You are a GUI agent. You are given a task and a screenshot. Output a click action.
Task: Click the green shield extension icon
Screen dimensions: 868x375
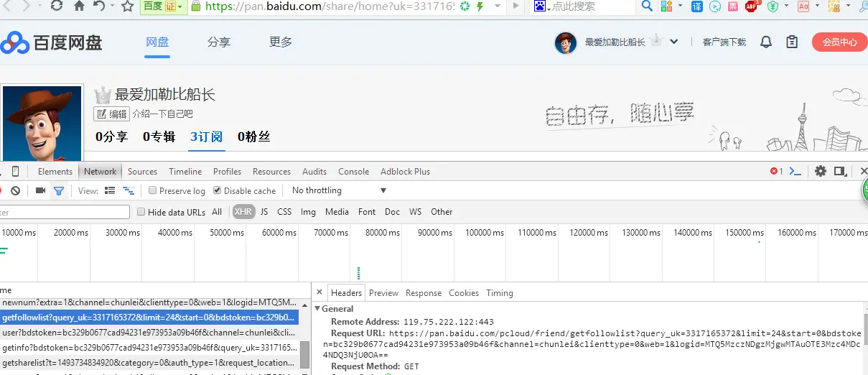[x=773, y=6]
